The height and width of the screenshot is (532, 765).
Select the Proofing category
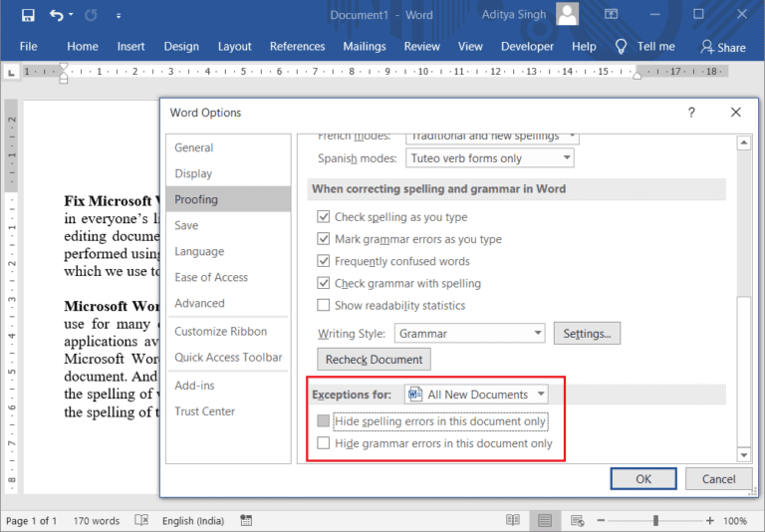click(228, 199)
